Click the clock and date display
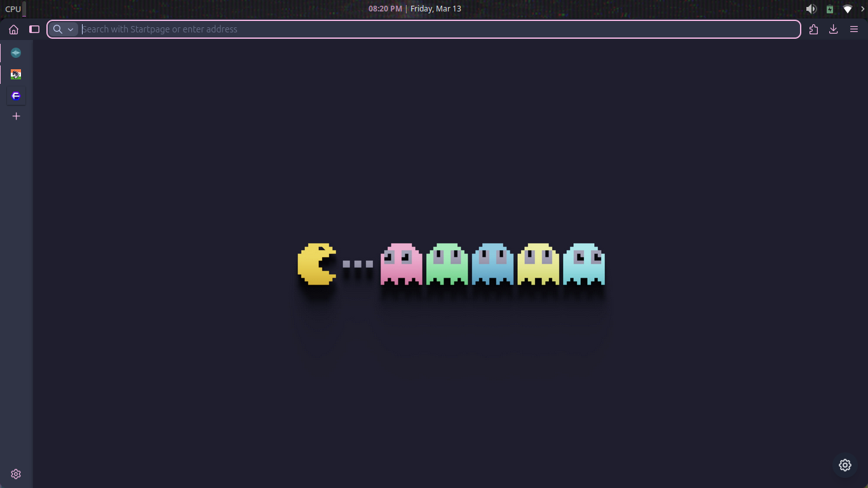868x488 pixels. click(x=415, y=9)
